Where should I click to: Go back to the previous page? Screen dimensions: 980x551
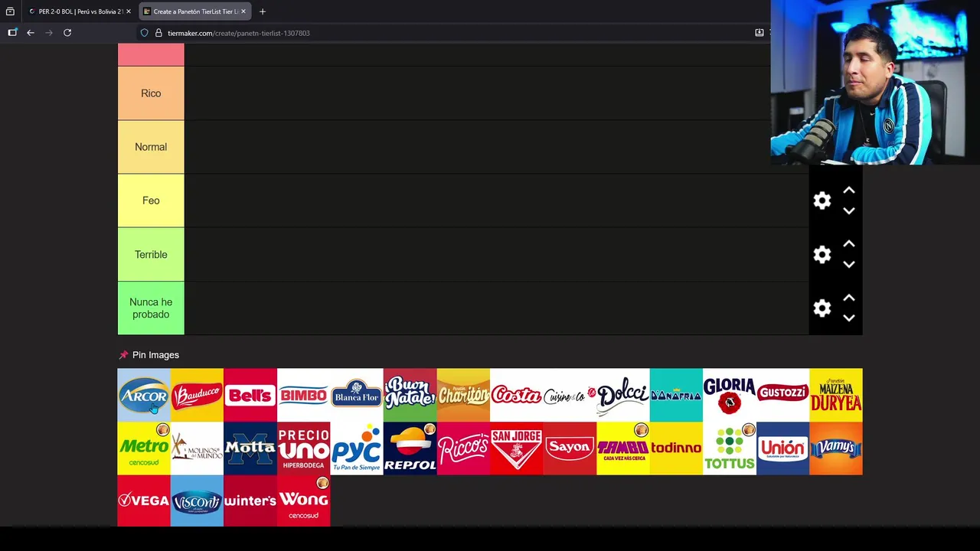31,33
